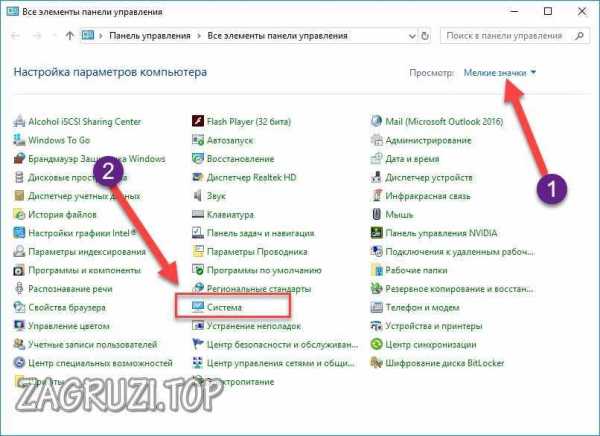Click the Mail (Microsoft Outlook 2016) icon
The image size is (600, 436).
pos(377,121)
